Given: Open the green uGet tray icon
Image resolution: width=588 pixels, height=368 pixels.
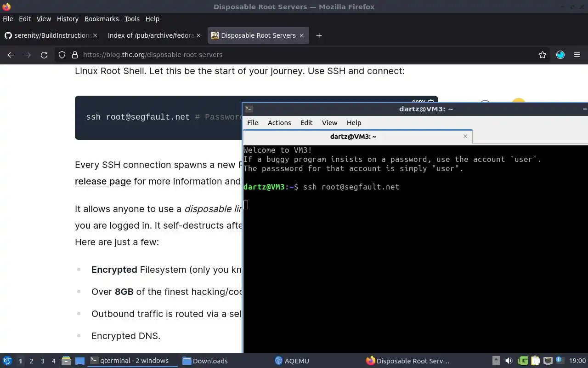Looking at the screenshot, I should tap(522, 361).
